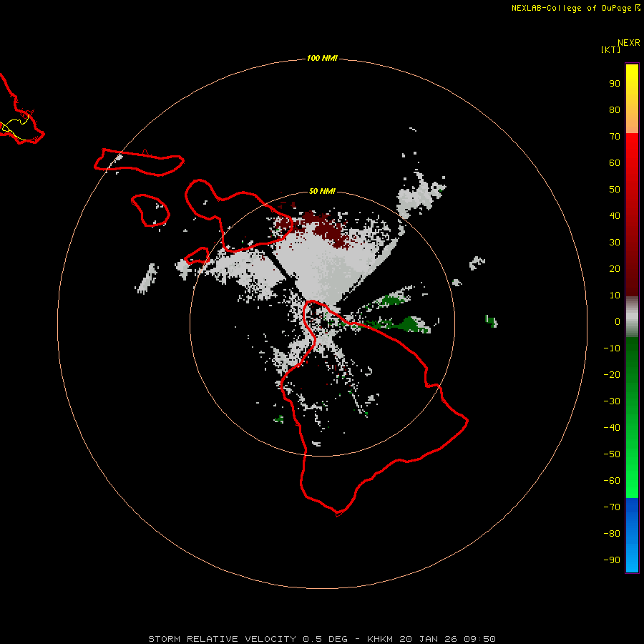Click the gray zero band of color bar
The height and width of the screenshot is (644, 644).
pos(632,317)
